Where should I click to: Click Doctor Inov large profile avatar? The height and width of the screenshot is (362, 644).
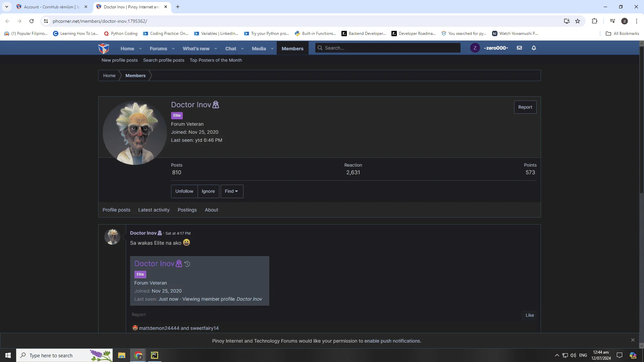click(135, 133)
